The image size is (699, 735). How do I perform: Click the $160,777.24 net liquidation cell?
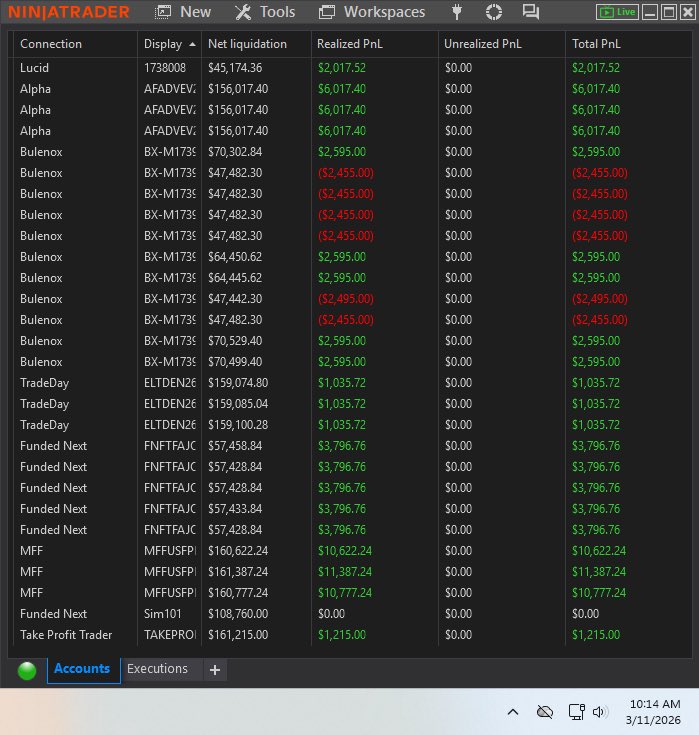(x=238, y=592)
